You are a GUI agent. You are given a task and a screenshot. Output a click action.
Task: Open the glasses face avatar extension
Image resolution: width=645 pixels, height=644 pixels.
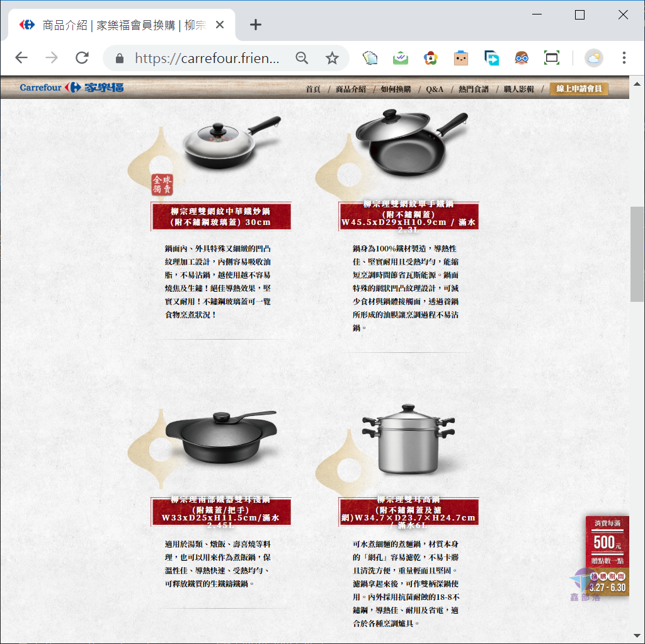point(522,58)
